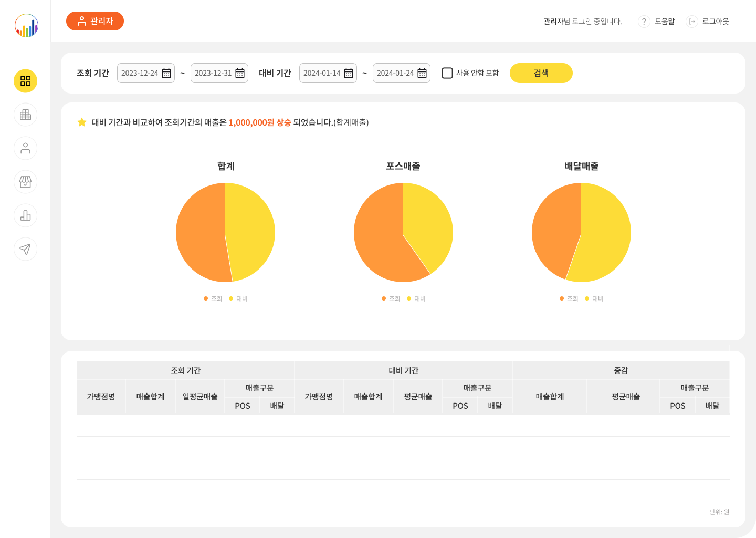756x538 pixels.
Task: Click the orange 관리자 badge button
Action: 95,21
